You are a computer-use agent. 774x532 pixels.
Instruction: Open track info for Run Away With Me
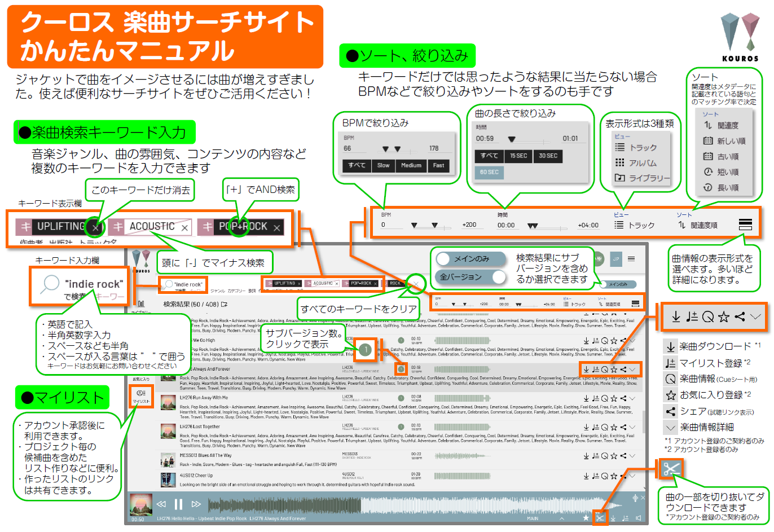pos(605,398)
